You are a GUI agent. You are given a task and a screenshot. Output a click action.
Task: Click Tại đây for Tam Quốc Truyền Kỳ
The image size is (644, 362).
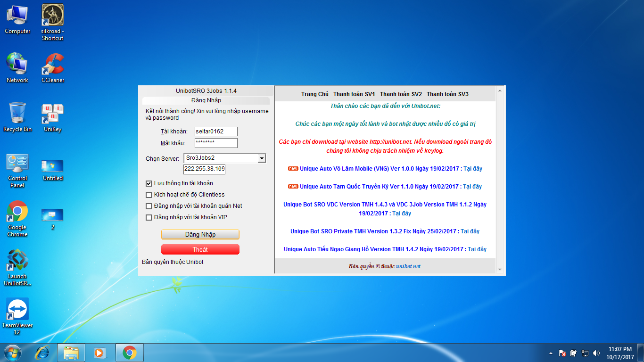tap(472, 187)
